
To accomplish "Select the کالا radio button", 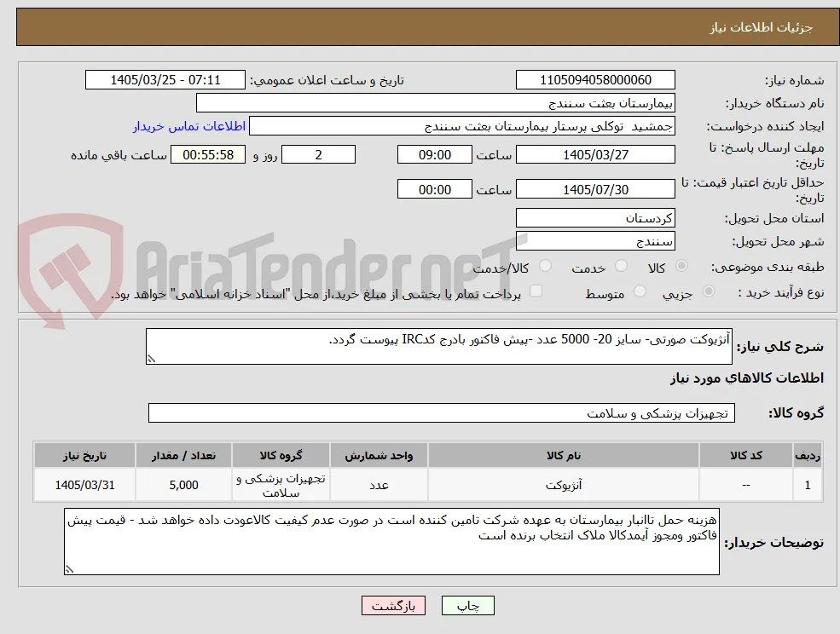I will point(681,266).
